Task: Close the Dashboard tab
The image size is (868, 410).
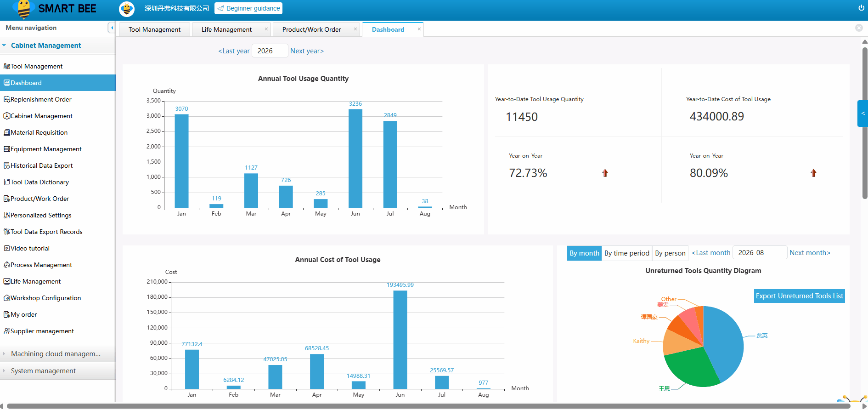Action: tap(419, 29)
